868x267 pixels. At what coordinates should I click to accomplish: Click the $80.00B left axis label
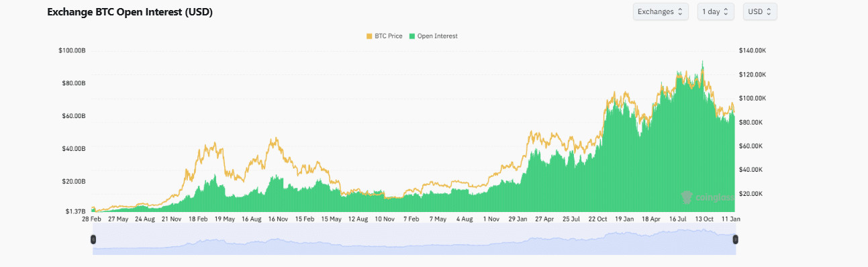(x=73, y=83)
